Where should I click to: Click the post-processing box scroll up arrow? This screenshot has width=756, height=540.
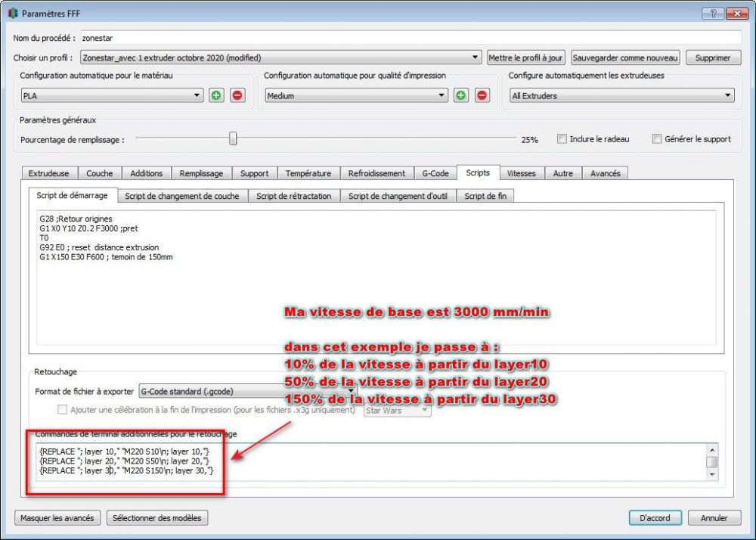pos(712,450)
